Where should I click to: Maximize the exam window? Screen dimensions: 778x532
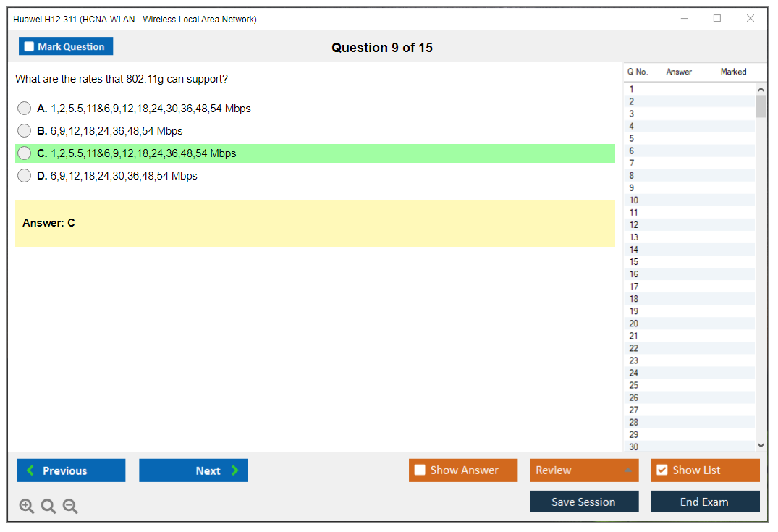tap(717, 19)
